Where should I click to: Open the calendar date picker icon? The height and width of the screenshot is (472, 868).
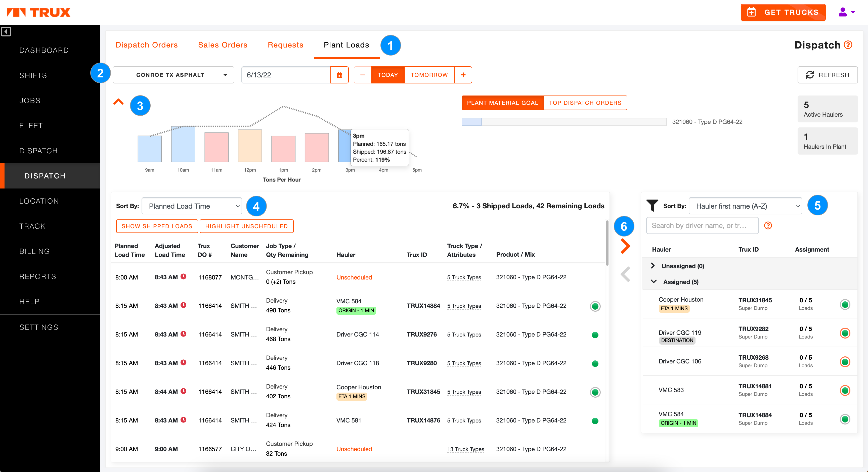[x=339, y=75]
